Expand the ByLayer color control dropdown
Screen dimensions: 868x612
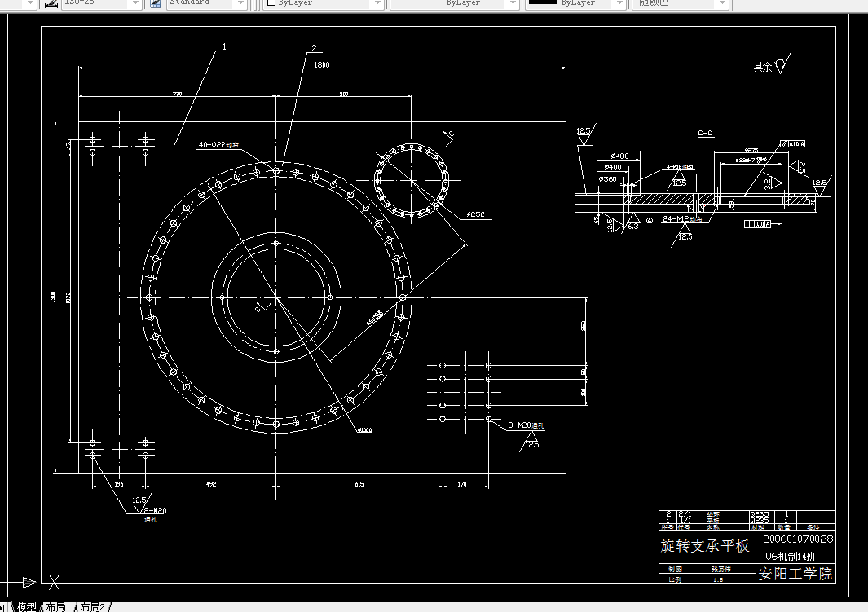coord(377,3)
